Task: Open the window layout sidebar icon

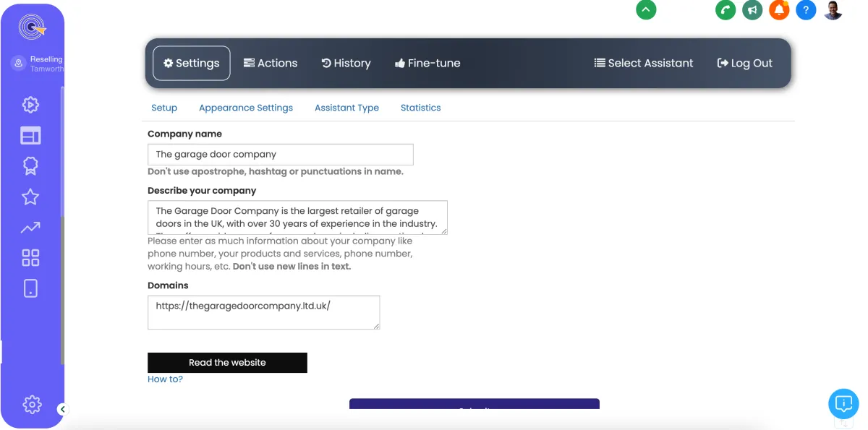Action: [x=30, y=135]
